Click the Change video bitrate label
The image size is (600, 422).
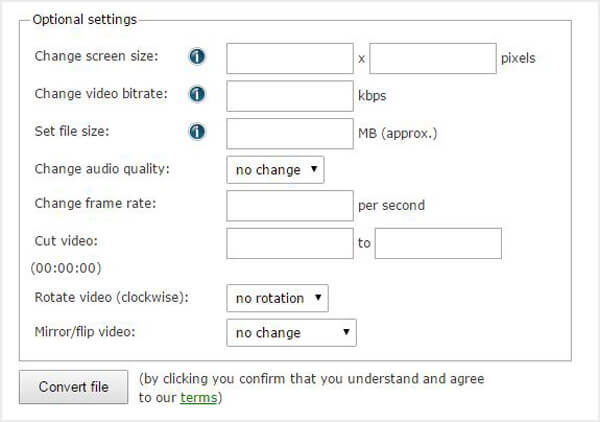click(100, 95)
